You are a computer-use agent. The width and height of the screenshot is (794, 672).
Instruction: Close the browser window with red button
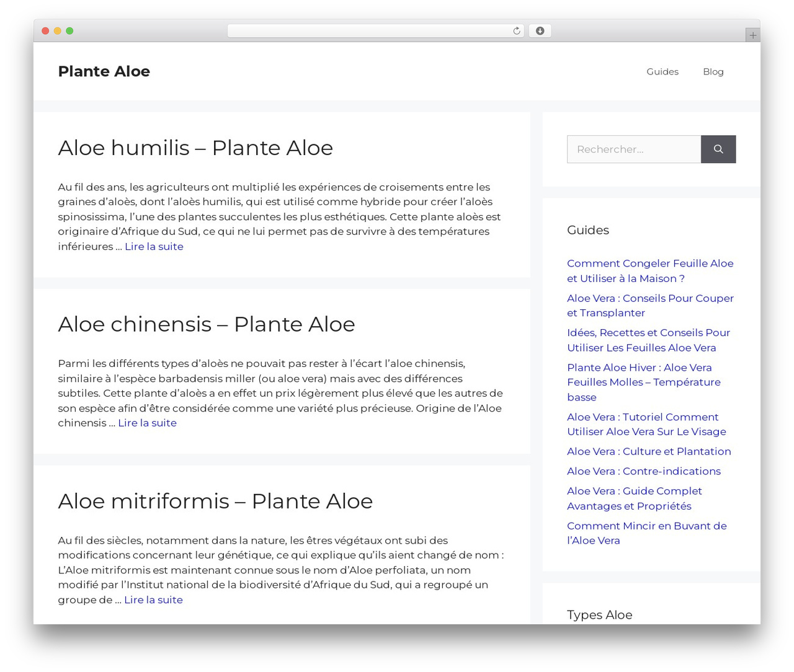click(45, 31)
